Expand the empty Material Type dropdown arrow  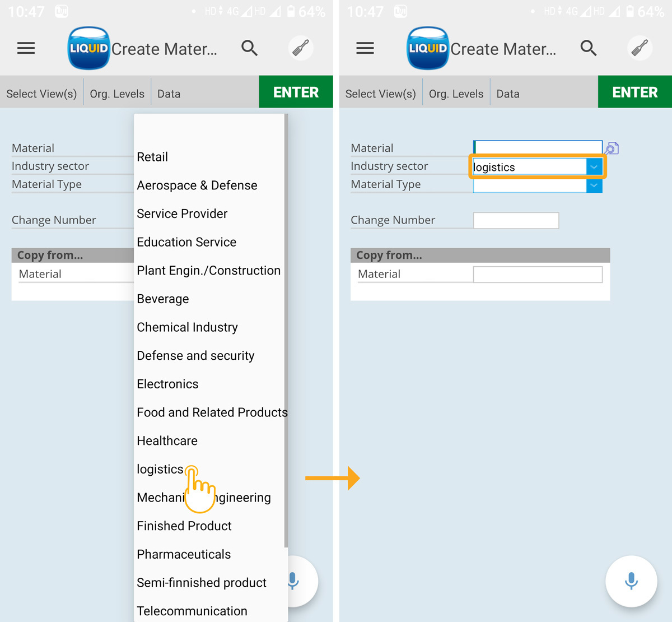pos(594,185)
